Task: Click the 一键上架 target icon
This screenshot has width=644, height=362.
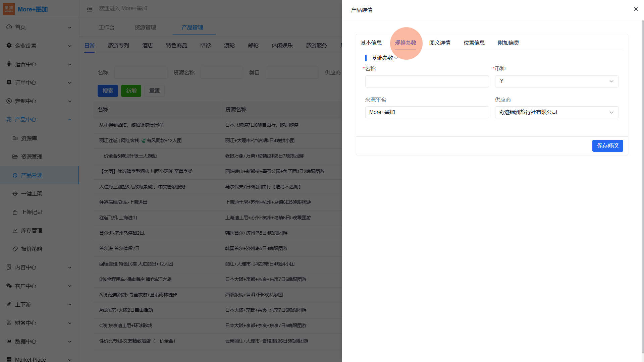Action: (x=15, y=194)
